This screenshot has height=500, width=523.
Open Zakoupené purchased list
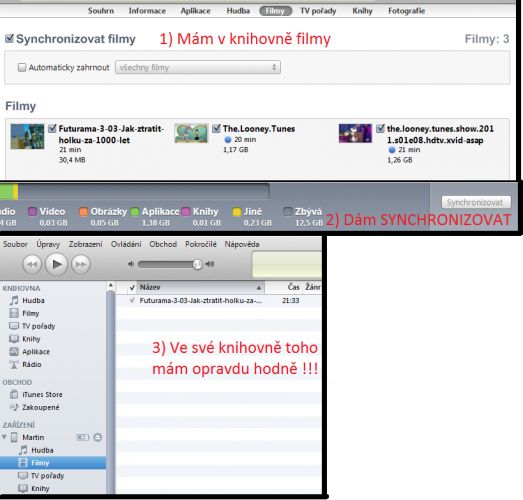click(x=35, y=407)
